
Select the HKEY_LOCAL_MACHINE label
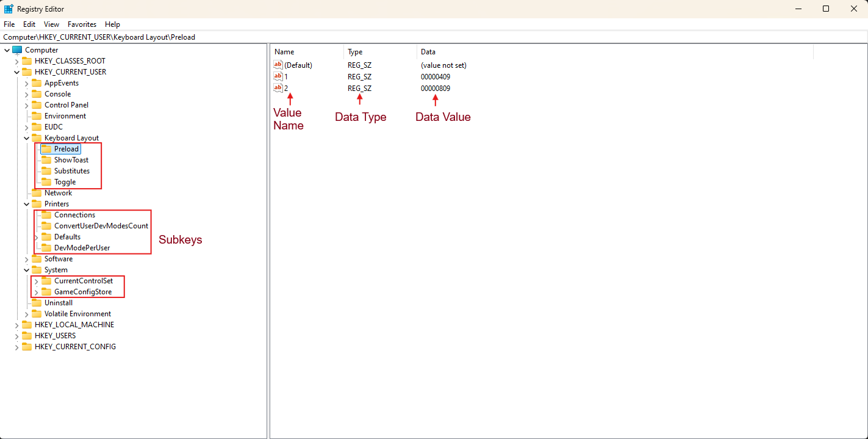pos(74,325)
